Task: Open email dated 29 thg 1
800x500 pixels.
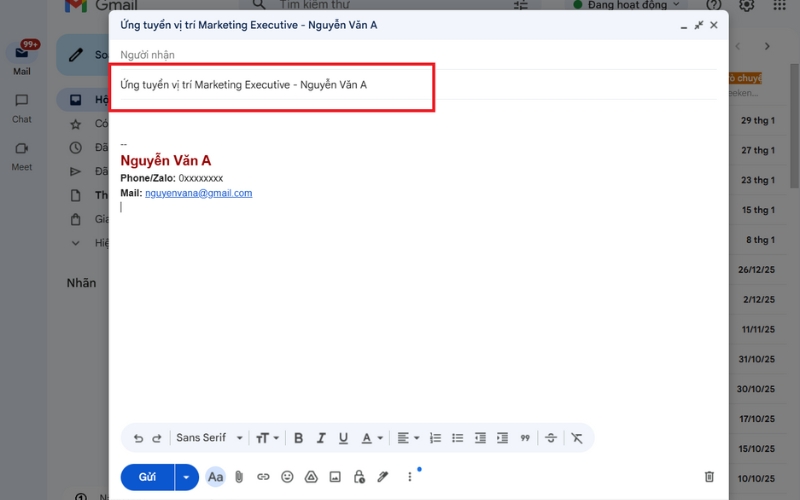Action: click(758, 120)
